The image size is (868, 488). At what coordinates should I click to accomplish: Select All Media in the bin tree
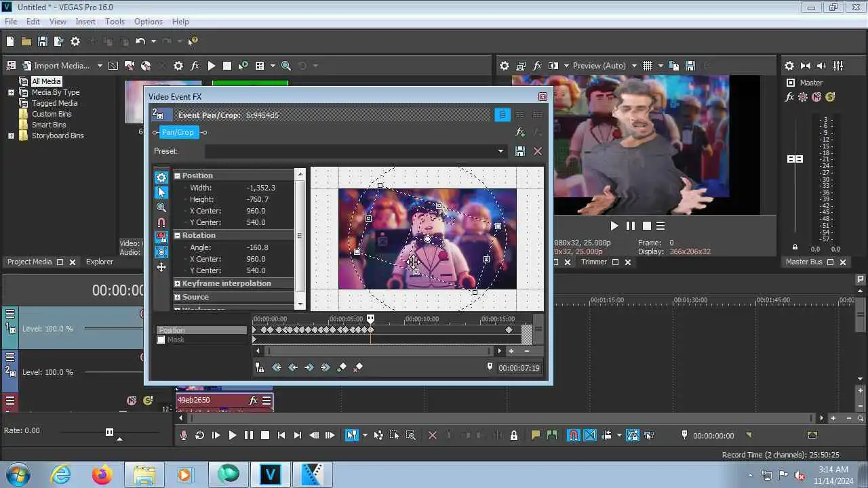tap(46, 81)
